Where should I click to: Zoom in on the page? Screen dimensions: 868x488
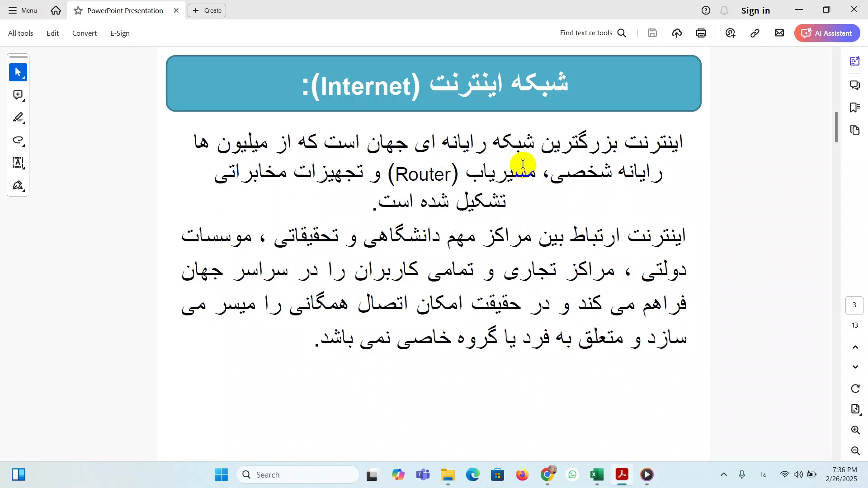click(855, 430)
